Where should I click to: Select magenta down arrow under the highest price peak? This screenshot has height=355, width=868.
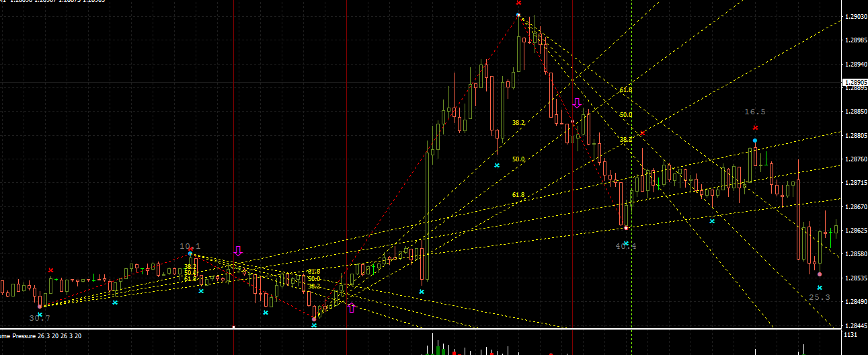(x=577, y=103)
